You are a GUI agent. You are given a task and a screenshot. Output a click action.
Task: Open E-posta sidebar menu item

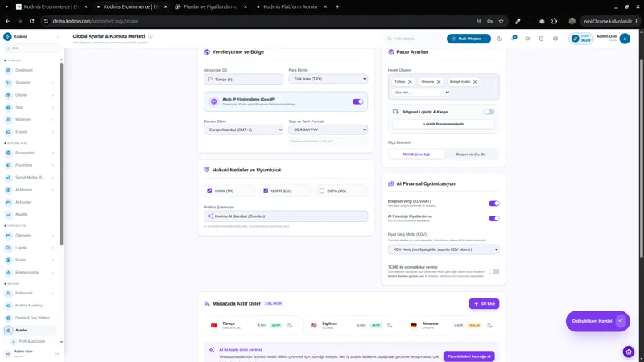point(29,132)
